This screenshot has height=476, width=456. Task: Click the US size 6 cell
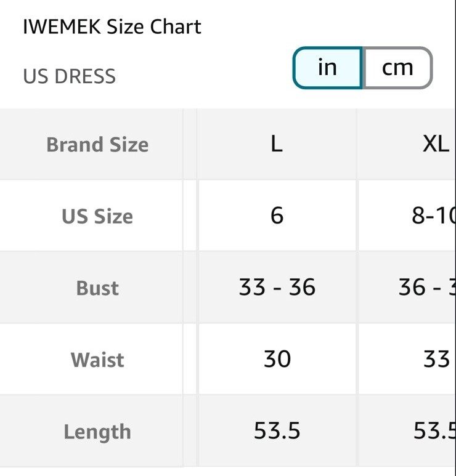click(277, 216)
